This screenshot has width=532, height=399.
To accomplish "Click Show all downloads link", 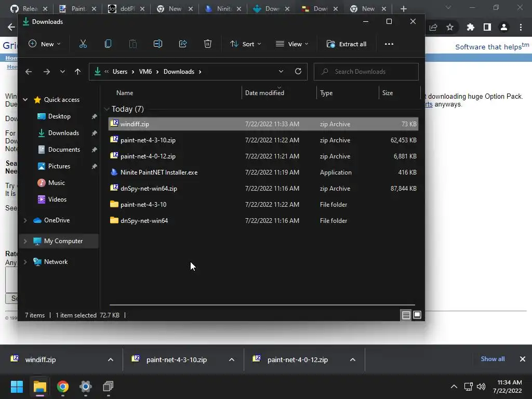I will coord(493,359).
